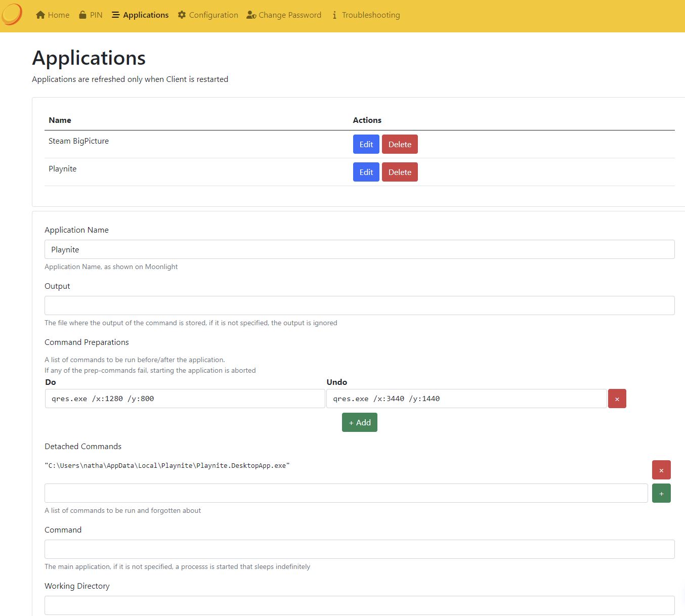Click the Troubleshooting info icon
The image size is (685, 616).
pyautogui.click(x=334, y=15)
